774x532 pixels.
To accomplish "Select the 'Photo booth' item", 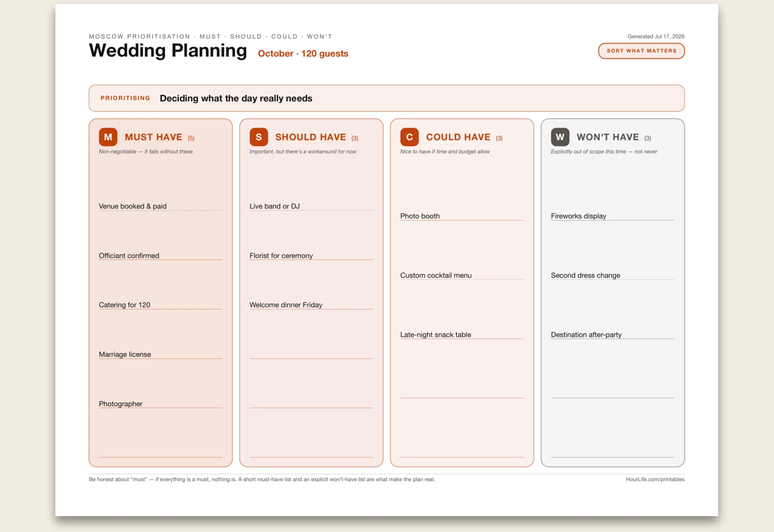I will [x=420, y=216].
